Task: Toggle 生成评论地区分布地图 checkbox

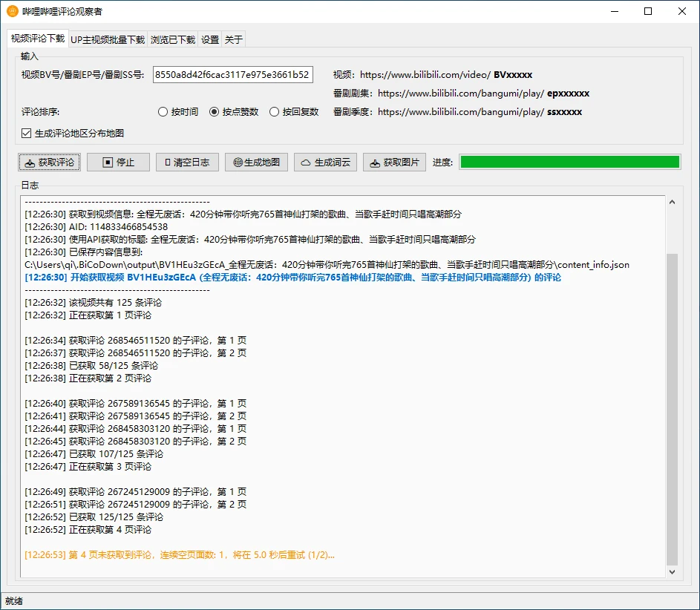Action: [27, 134]
